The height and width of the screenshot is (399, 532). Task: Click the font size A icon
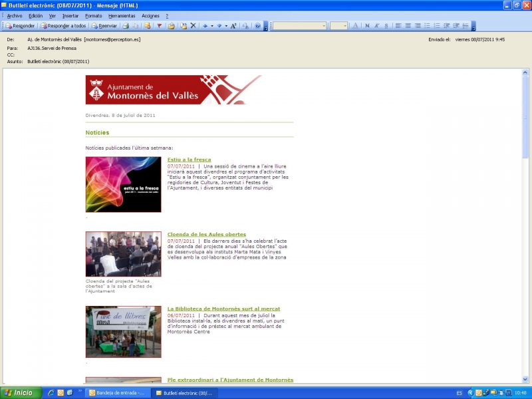pos(233,26)
